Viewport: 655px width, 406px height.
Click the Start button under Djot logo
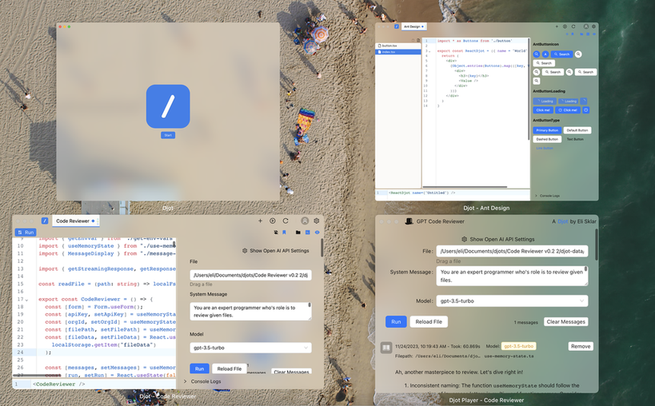tap(168, 135)
